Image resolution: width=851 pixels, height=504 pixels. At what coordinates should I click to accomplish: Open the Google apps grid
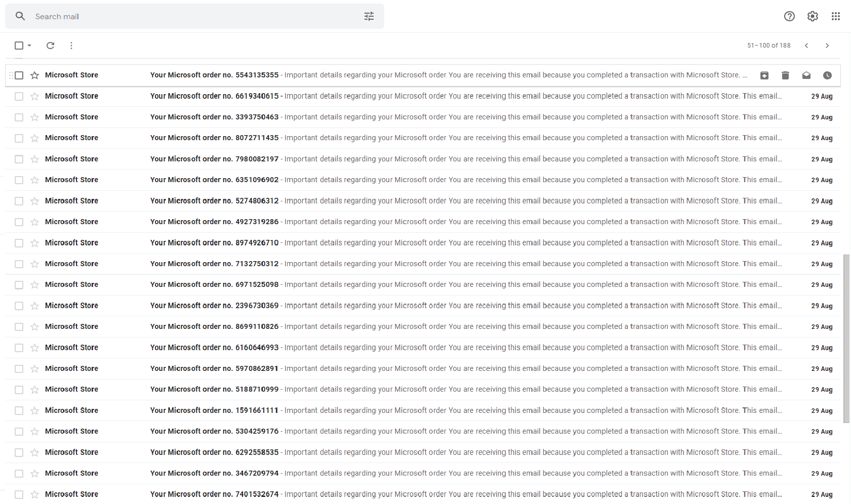click(836, 16)
